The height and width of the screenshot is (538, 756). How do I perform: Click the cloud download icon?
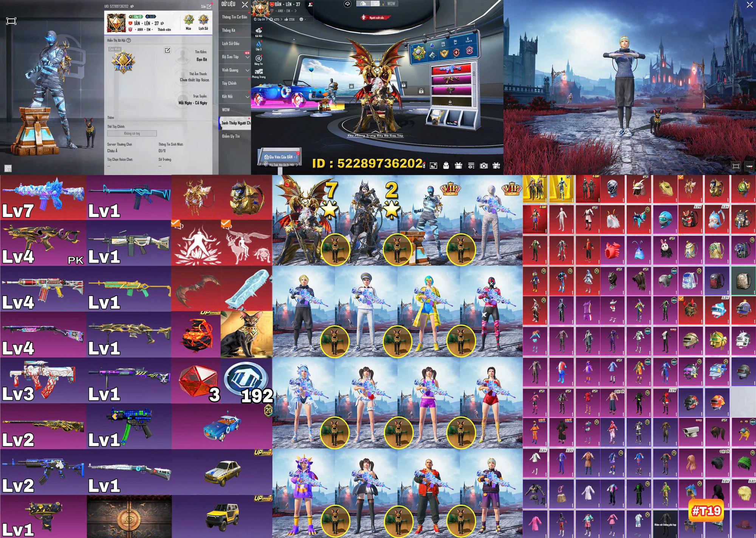[347, 4]
